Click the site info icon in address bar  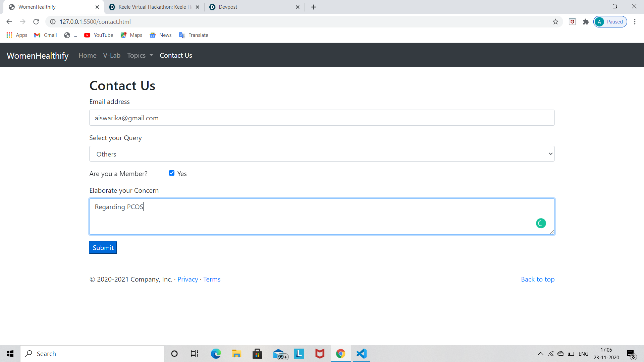click(x=53, y=22)
